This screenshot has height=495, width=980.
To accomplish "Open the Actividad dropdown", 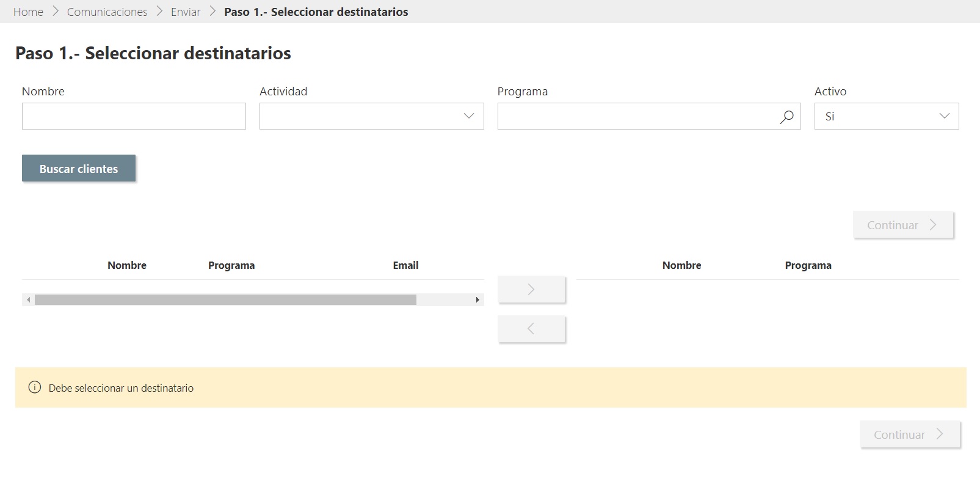I will tap(371, 116).
